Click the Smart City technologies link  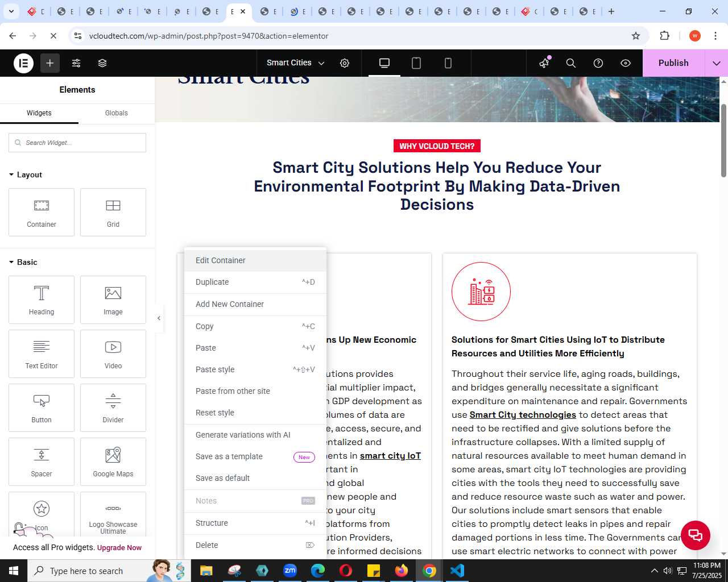(x=523, y=415)
